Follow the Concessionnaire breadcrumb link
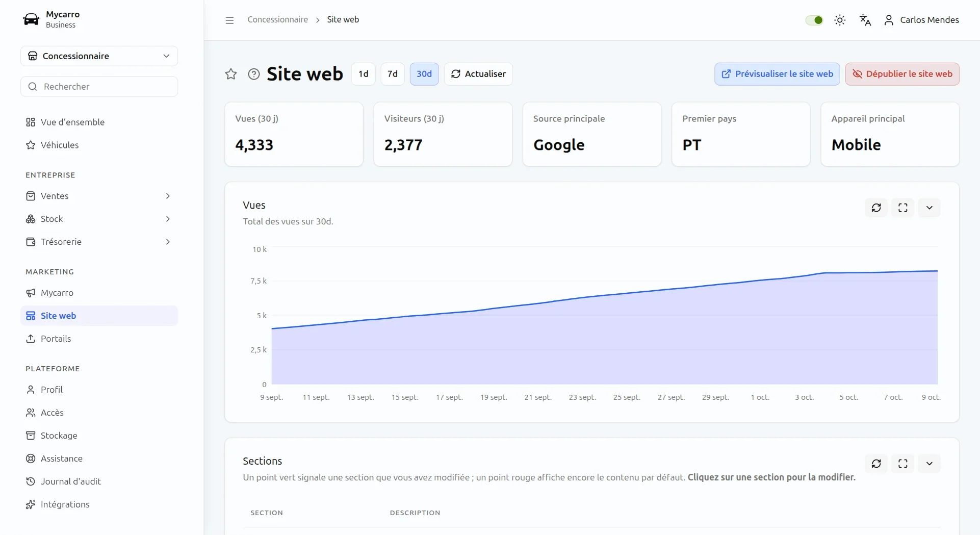980x535 pixels. 278,19
